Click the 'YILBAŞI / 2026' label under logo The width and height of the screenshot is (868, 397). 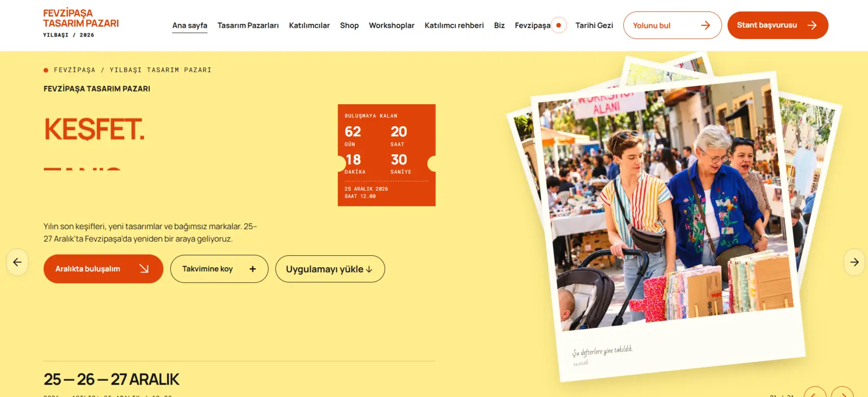(x=68, y=35)
